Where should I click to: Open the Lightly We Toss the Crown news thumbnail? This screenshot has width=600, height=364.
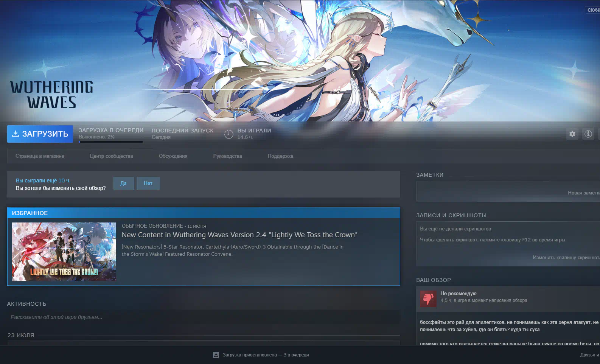tap(64, 252)
